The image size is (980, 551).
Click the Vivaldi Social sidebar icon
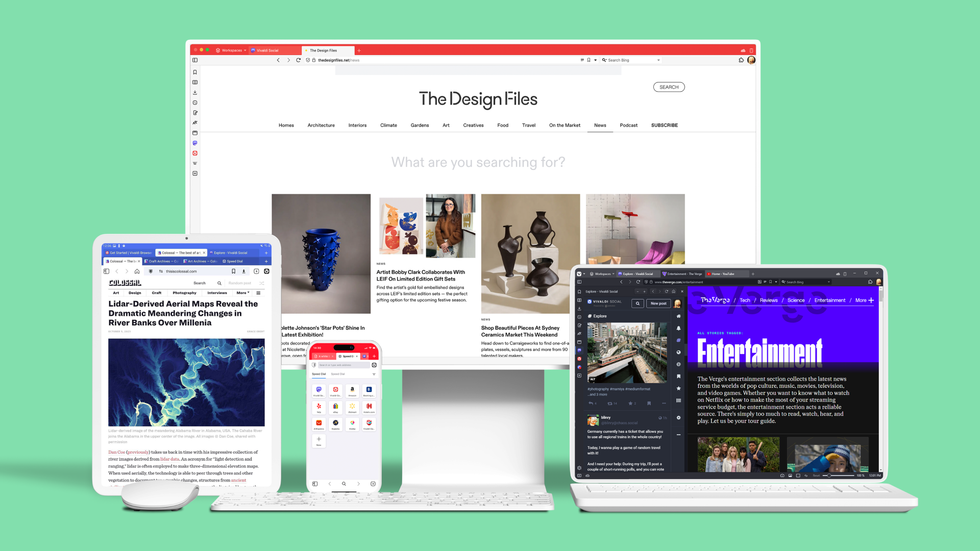pyautogui.click(x=195, y=143)
